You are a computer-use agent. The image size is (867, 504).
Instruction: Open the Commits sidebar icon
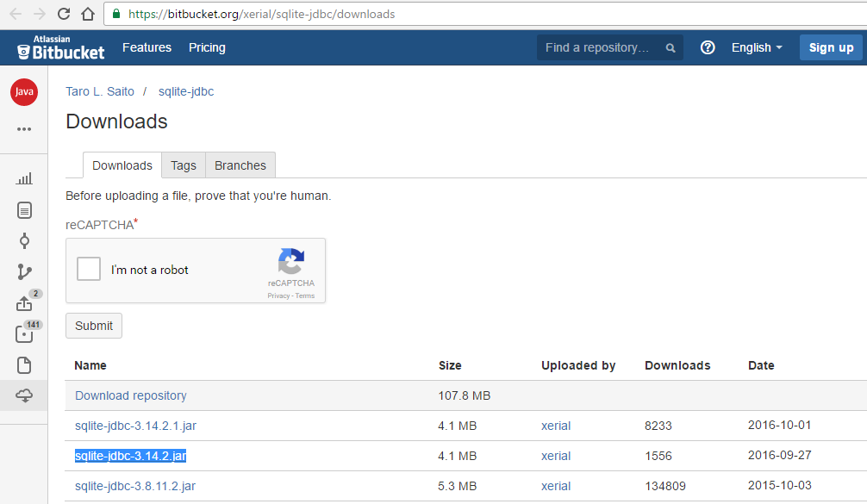(24, 241)
